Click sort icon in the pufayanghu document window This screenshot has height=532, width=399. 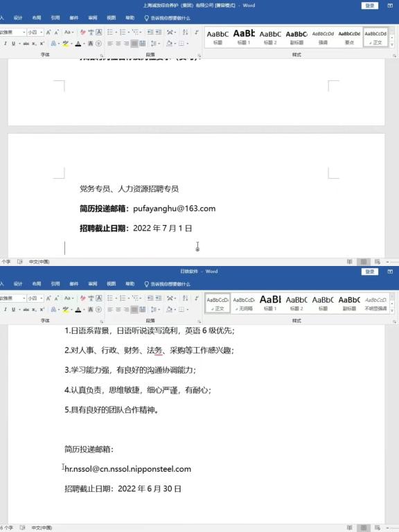coord(185,33)
